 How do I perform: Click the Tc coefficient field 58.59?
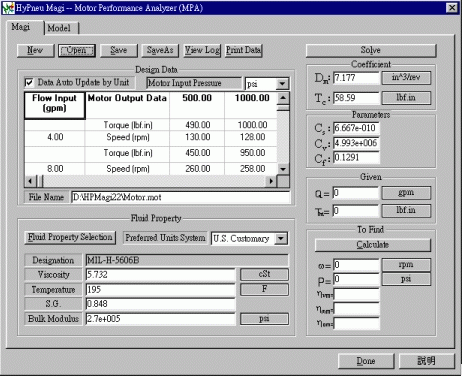click(356, 98)
